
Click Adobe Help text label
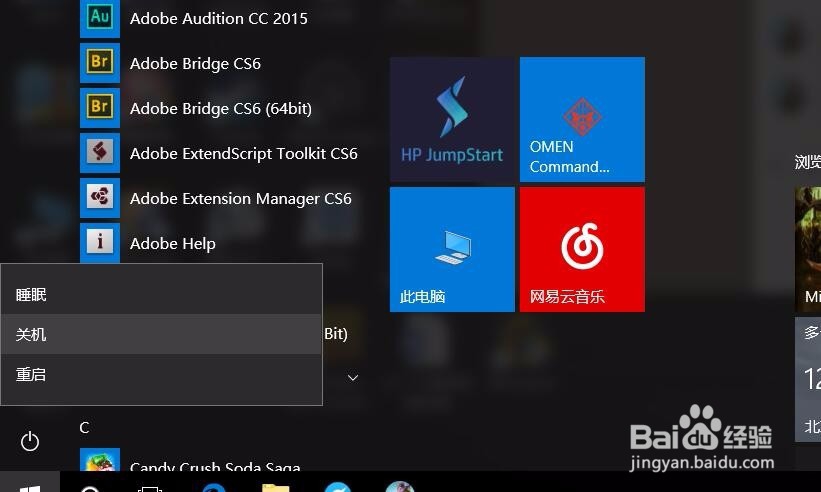[x=173, y=244]
